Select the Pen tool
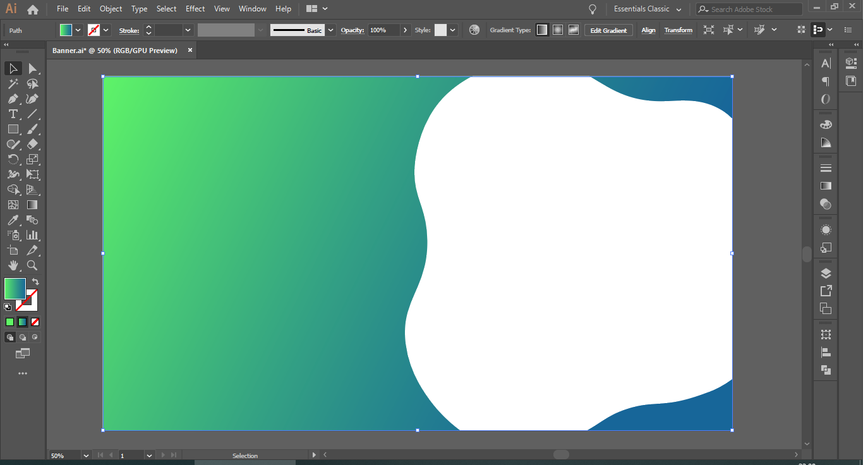 point(13,99)
